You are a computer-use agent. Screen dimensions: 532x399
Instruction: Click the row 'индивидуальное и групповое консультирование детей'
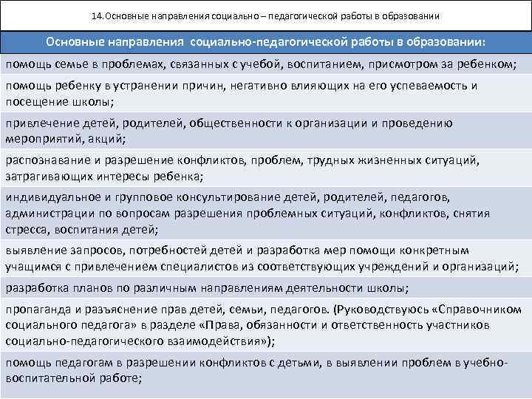point(266,213)
